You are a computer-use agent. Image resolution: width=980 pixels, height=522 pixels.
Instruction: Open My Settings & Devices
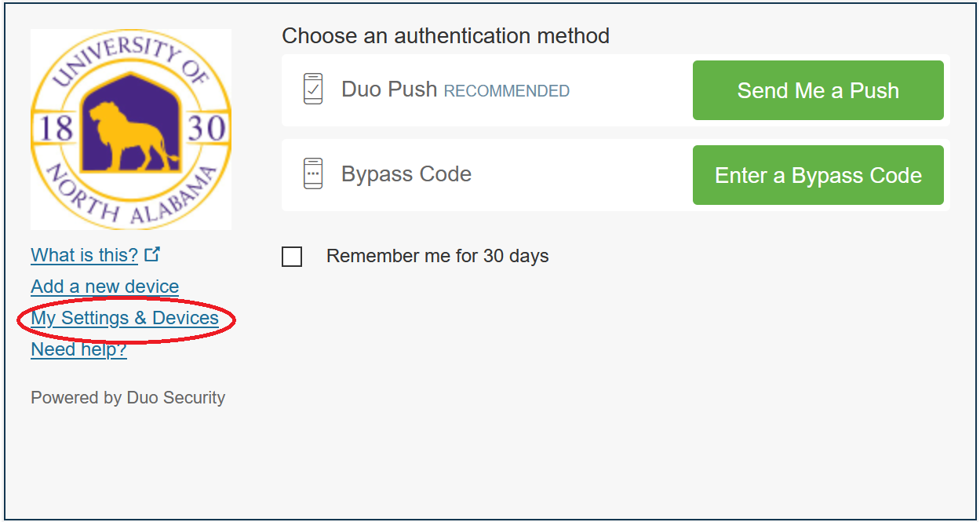point(125,318)
